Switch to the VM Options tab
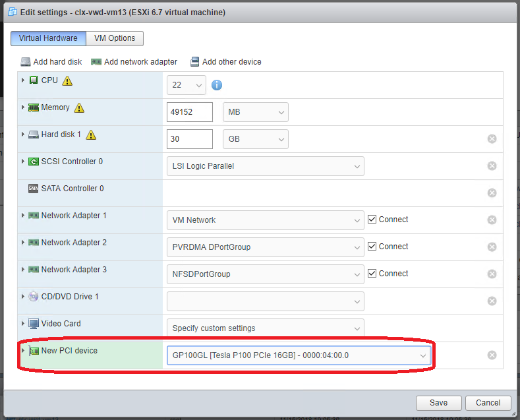Image resolution: width=520 pixels, height=420 pixels. coord(115,38)
